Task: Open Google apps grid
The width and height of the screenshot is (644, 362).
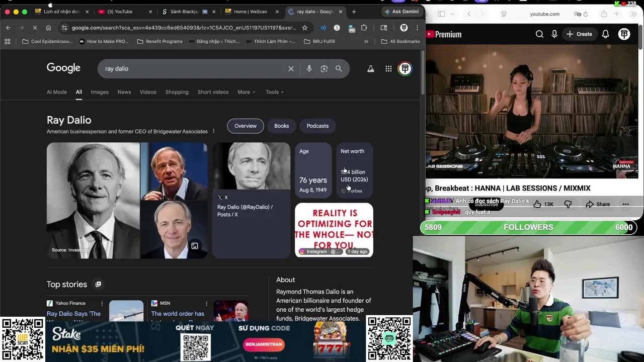Action: (x=388, y=69)
